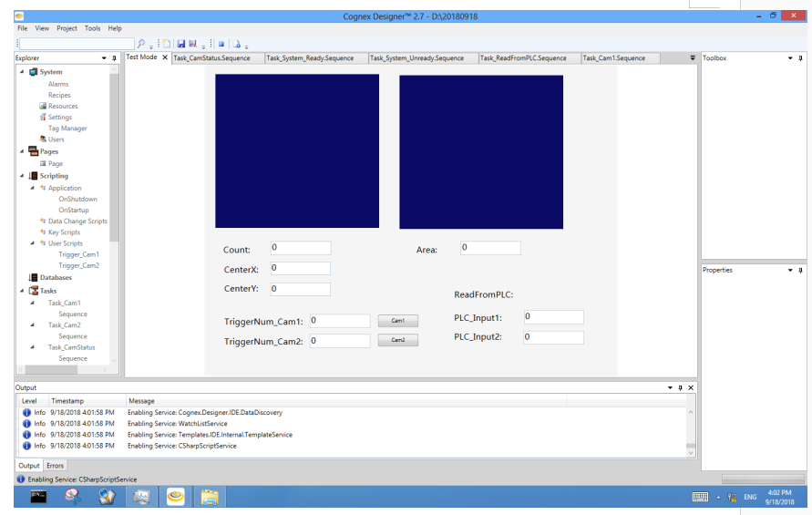
Task: Click the Settings icon in Explorer tree
Action: coord(43,118)
